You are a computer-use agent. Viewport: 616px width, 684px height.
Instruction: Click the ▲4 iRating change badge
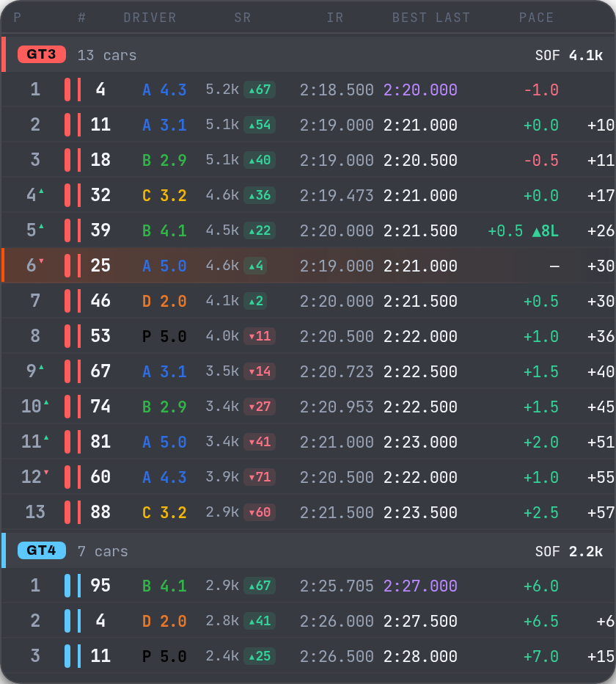tap(255, 266)
